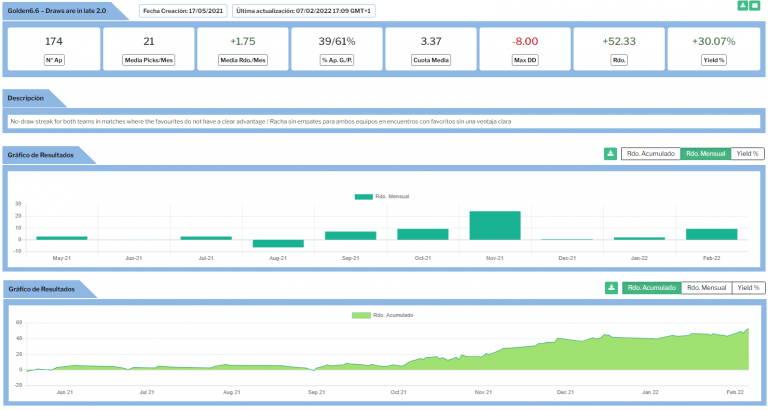Viewport: 768px width, 410px height.
Task: Click the Max DD label
Action: [524, 62]
